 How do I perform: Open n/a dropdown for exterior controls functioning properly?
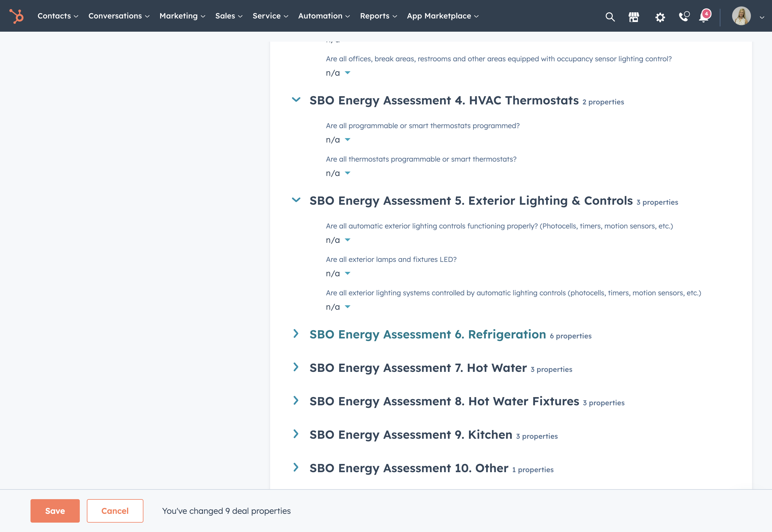click(338, 240)
